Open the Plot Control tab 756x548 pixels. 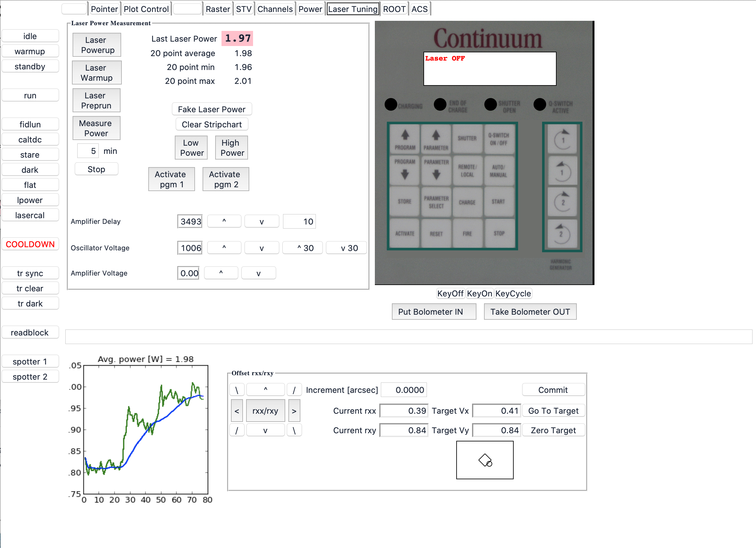pyautogui.click(x=146, y=9)
